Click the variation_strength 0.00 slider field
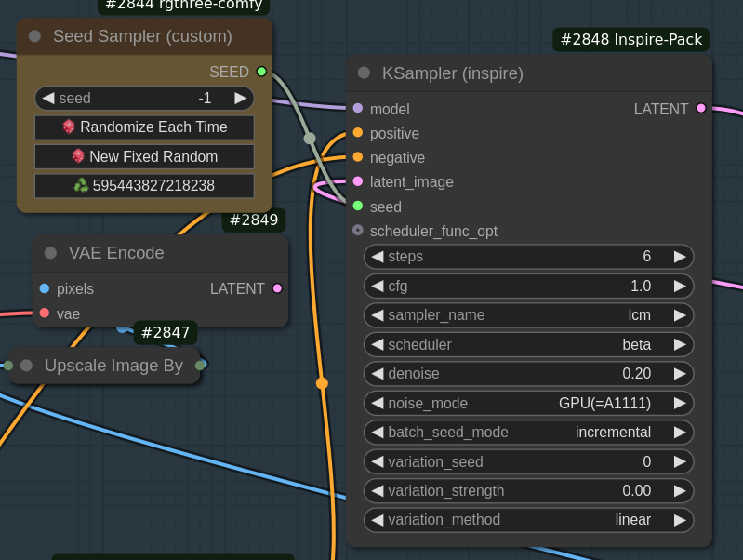This screenshot has height=560, width=743. (528, 491)
